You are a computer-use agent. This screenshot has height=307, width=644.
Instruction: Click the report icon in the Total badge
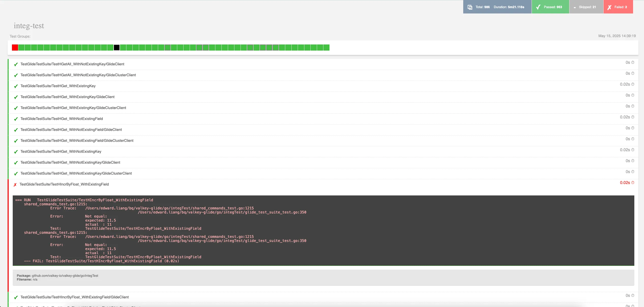470,7
